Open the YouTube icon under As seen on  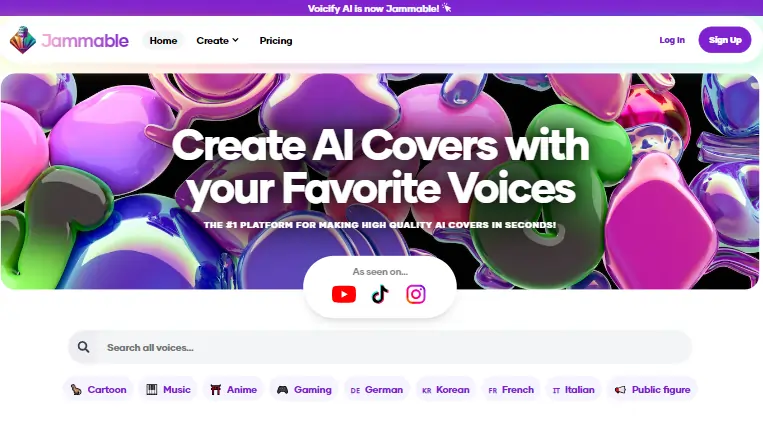(x=344, y=294)
